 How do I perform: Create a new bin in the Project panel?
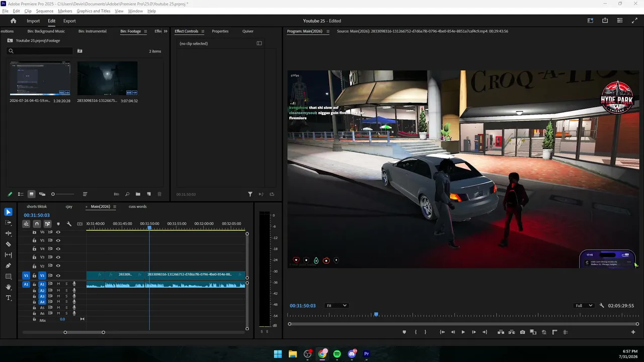[x=138, y=194]
